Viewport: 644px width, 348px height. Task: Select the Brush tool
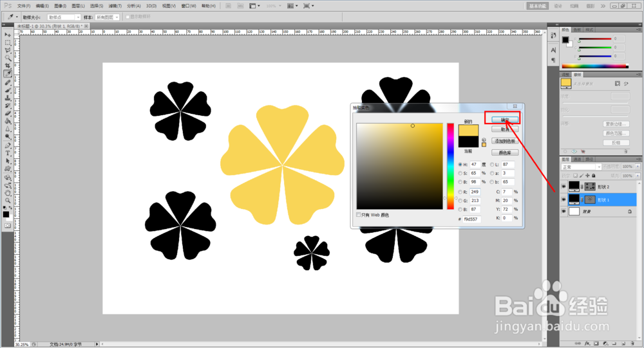click(7, 90)
